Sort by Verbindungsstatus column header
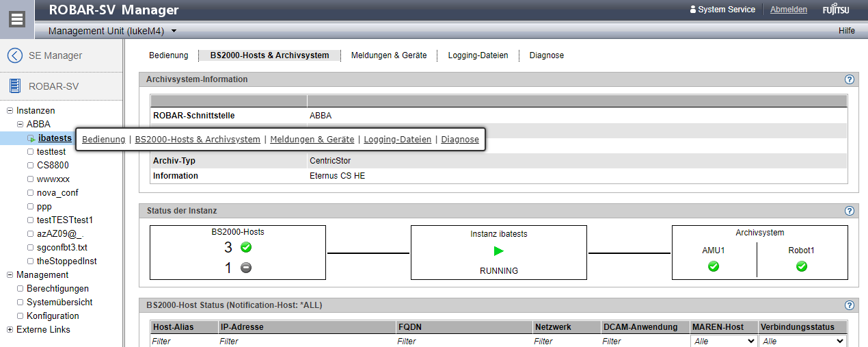This screenshot has height=347, width=868. [797, 327]
